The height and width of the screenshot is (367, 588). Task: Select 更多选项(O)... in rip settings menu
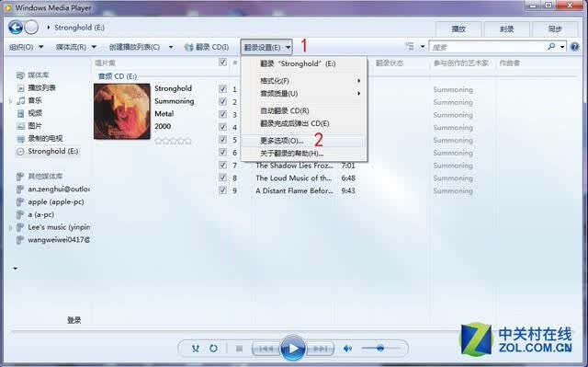click(x=282, y=141)
